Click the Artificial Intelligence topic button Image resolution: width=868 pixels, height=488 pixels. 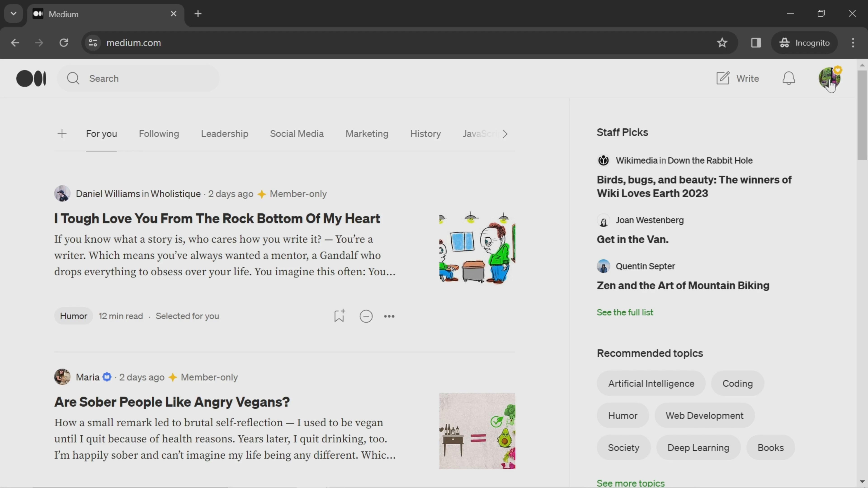pyautogui.click(x=651, y=383)
